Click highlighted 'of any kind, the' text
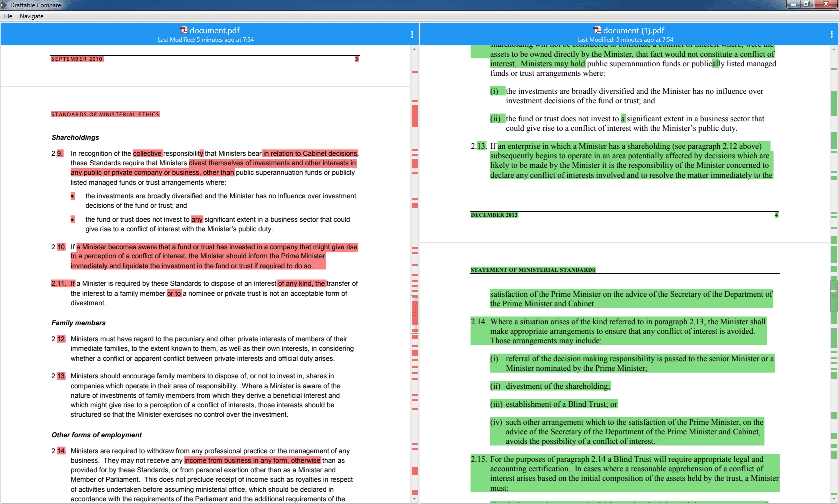The height and width of the screenshot is (504, 839). tap(301, 283)
